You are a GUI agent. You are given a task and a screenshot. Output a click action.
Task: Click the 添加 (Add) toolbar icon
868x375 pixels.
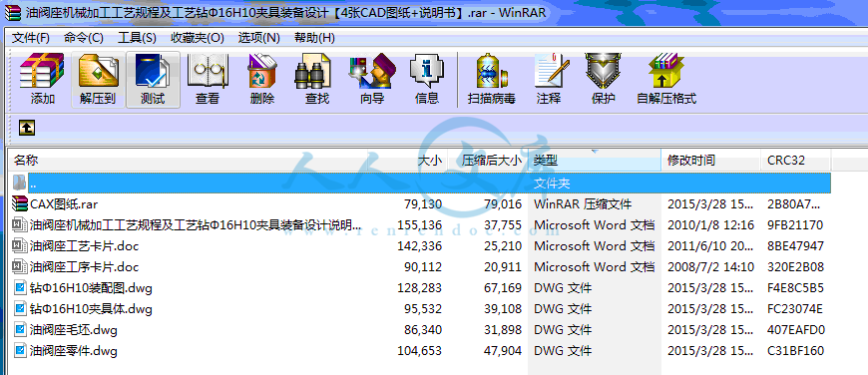pos(42,71)
